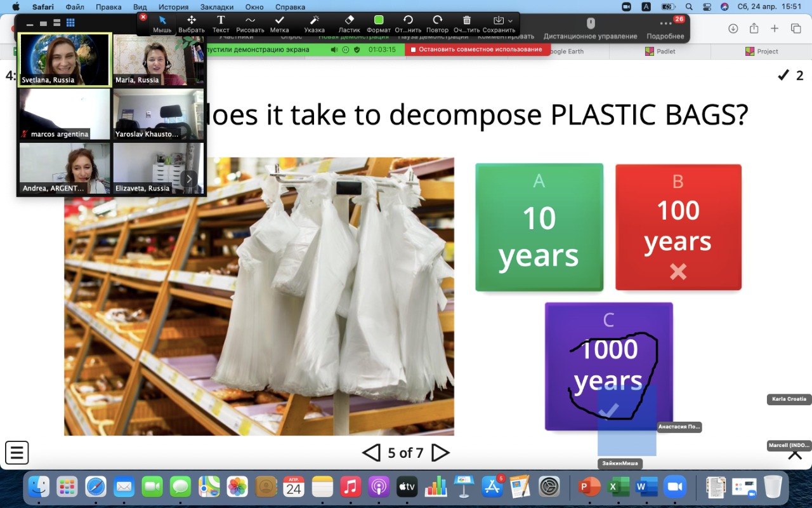Image resolution: width=812 pixels, height=508 pixels.
Task: Select the Stamp (Метка) checkmark tool
Action: pyautogui.click(x=279, y=24)
